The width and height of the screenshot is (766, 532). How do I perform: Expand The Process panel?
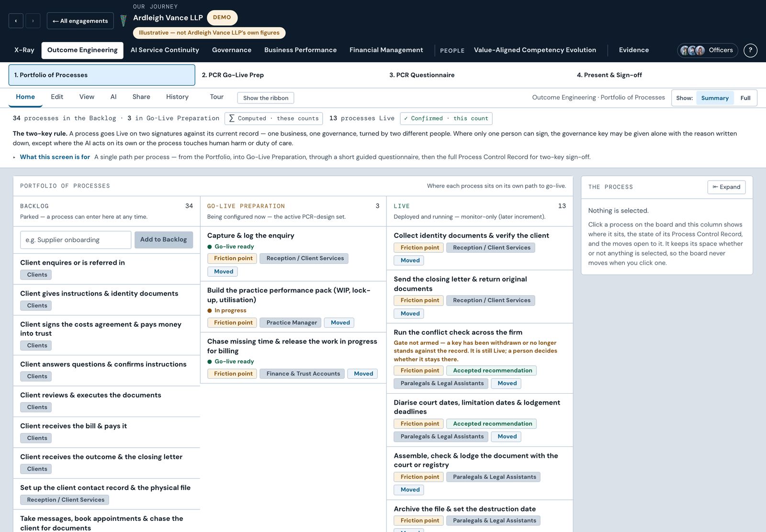point(726,187)
